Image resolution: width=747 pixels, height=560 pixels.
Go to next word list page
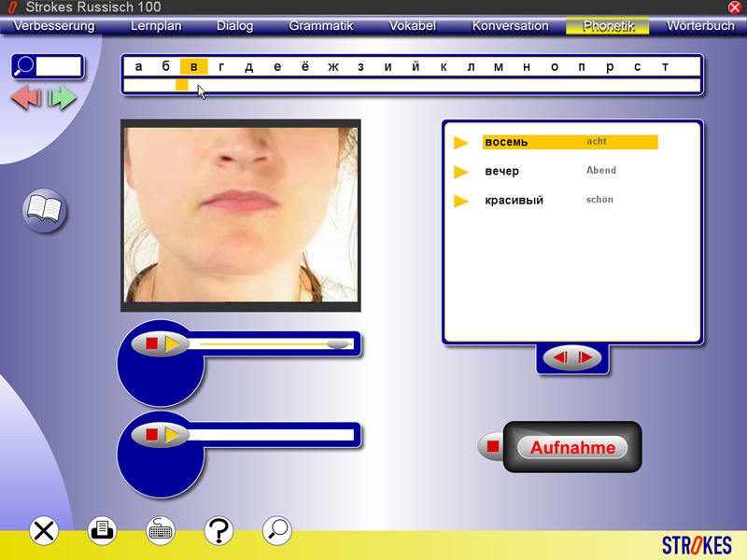click(585, 357)
